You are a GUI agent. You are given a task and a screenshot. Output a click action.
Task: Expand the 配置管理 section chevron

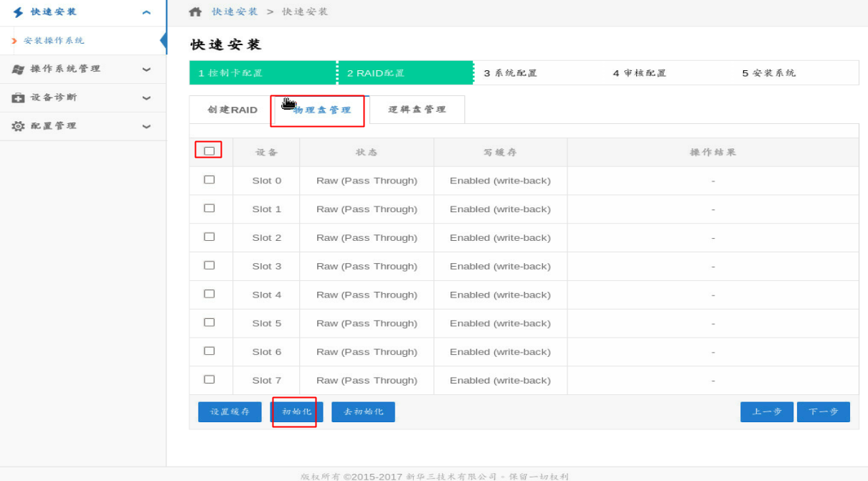pos(146,127)
